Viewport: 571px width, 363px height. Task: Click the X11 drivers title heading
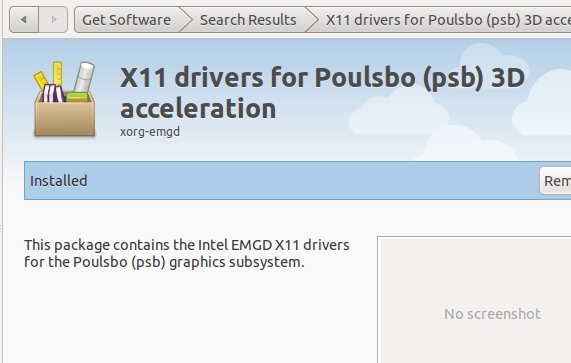pyautogui.click(x=322, y=93)
